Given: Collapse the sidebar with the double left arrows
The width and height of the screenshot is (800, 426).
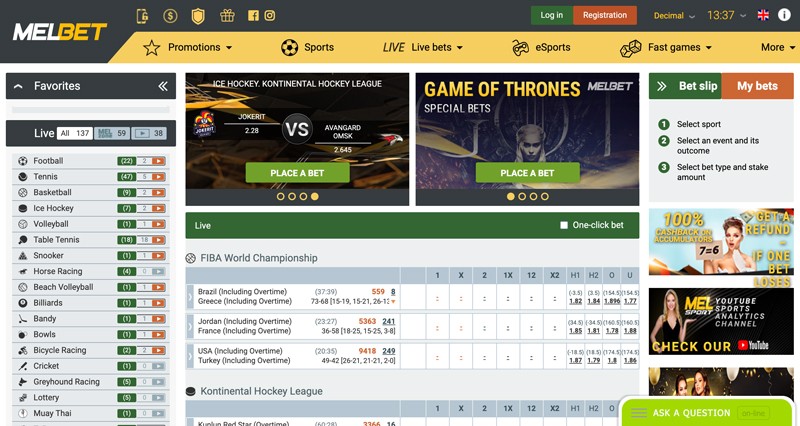Looking at the screenshot, I should click(x=163, y=86).
